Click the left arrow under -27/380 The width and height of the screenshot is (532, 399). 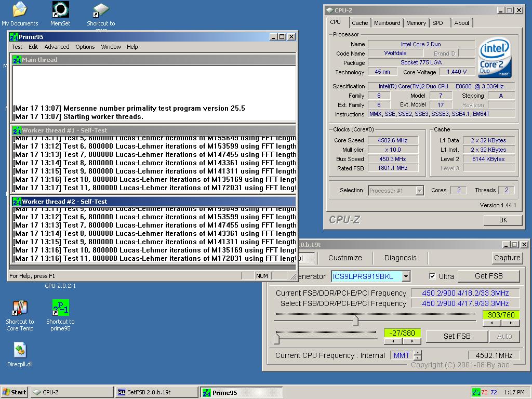(393, 341)
